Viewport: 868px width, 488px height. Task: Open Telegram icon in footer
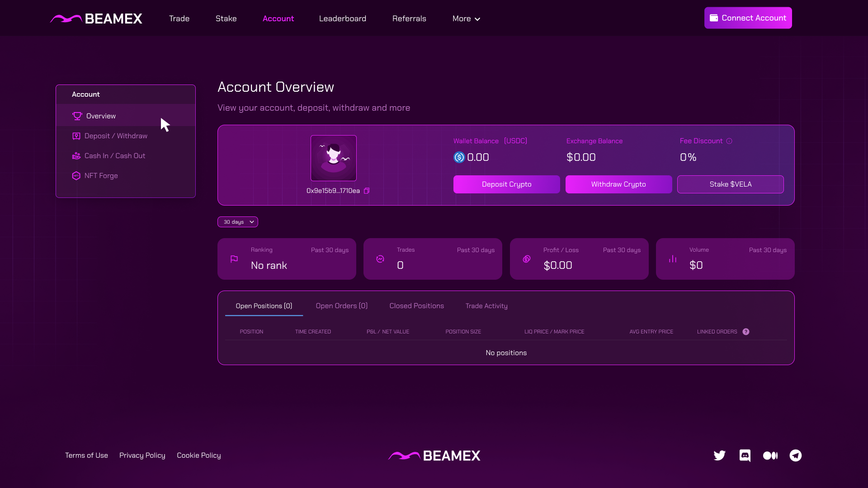(x=795, y=455)
